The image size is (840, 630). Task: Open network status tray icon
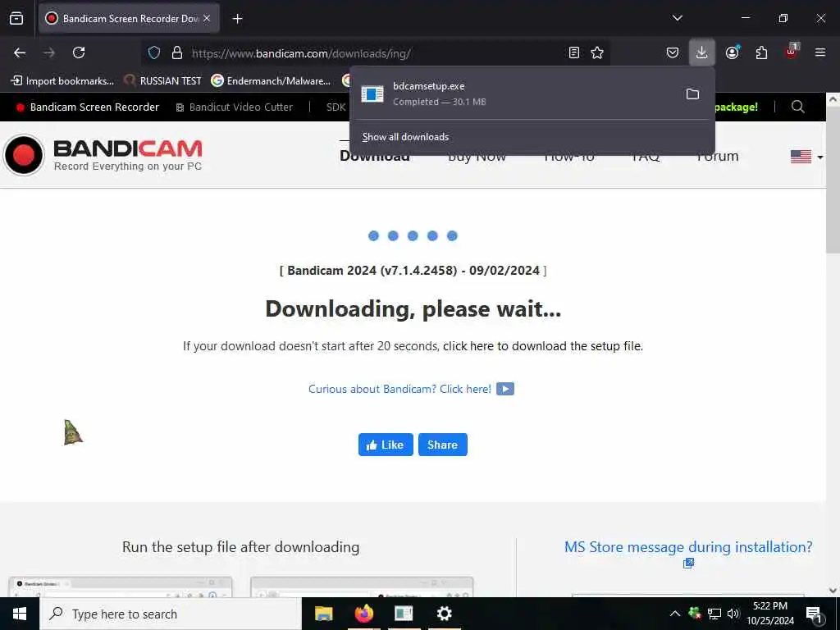714,614
